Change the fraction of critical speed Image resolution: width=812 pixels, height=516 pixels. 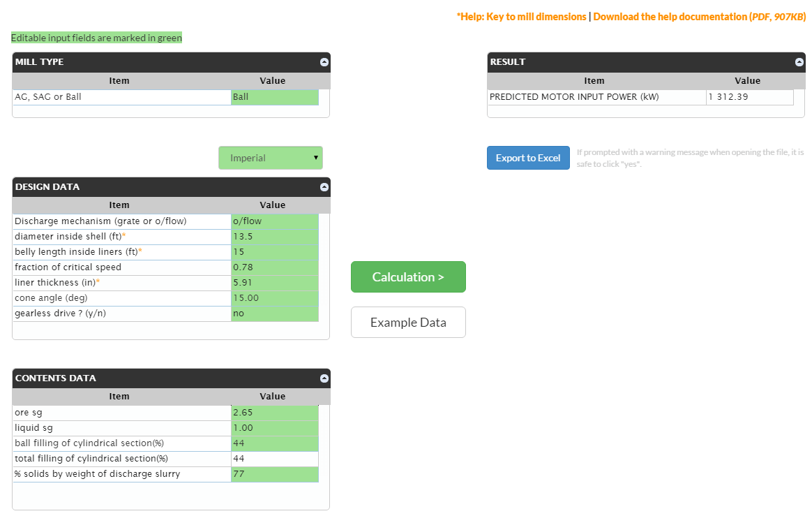click(x=274, y=267)
